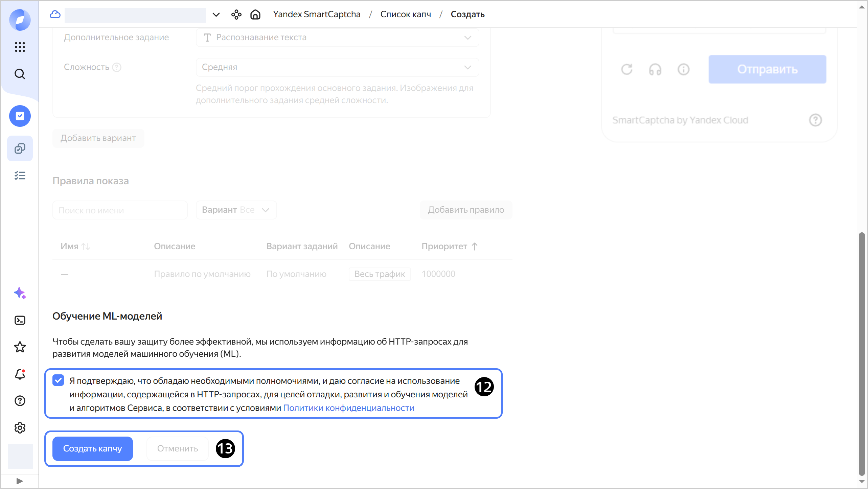868x489 pixels.
Task: Open the AI assistant sparkle icon
Action: (x=20, y=293)
